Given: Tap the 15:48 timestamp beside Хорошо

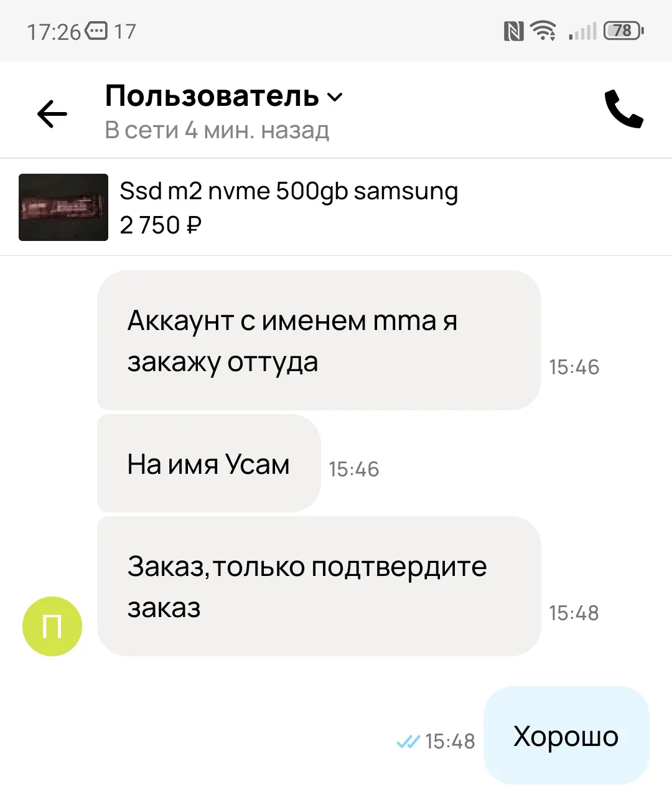Looking at the screenshot, I should coord(450,742).
